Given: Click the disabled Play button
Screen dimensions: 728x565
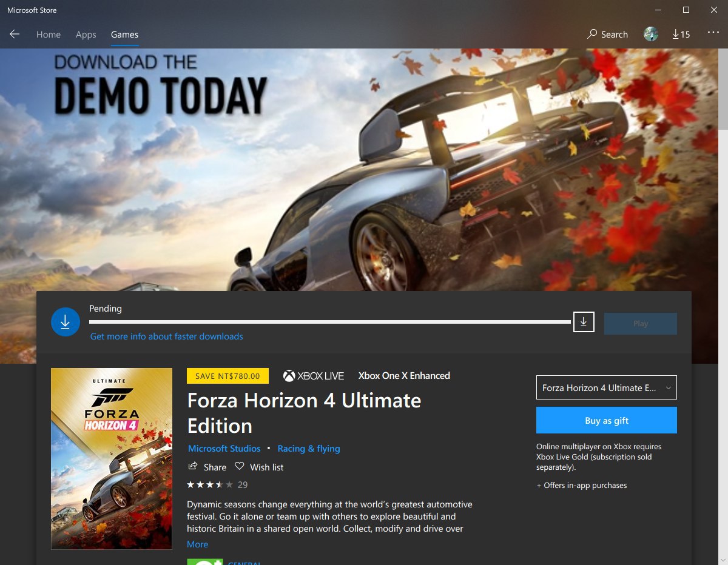Looking at the screenshot, I should 641,324.
